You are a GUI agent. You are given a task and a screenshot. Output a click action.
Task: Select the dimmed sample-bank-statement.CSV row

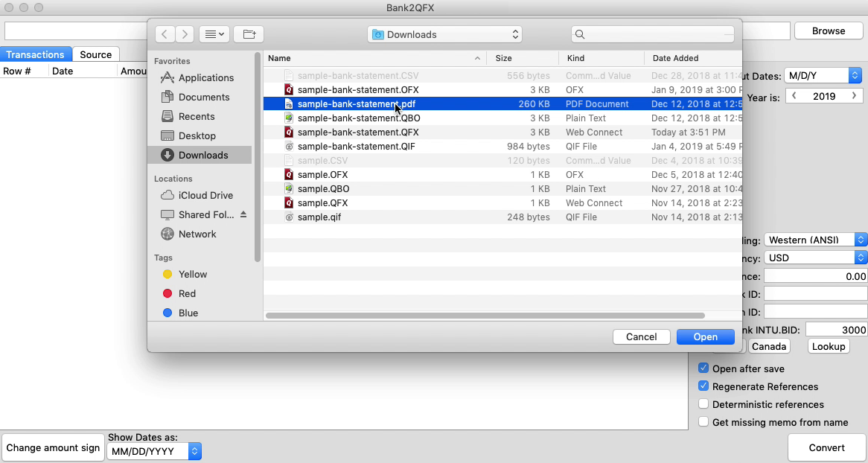[x=502, y=76]
